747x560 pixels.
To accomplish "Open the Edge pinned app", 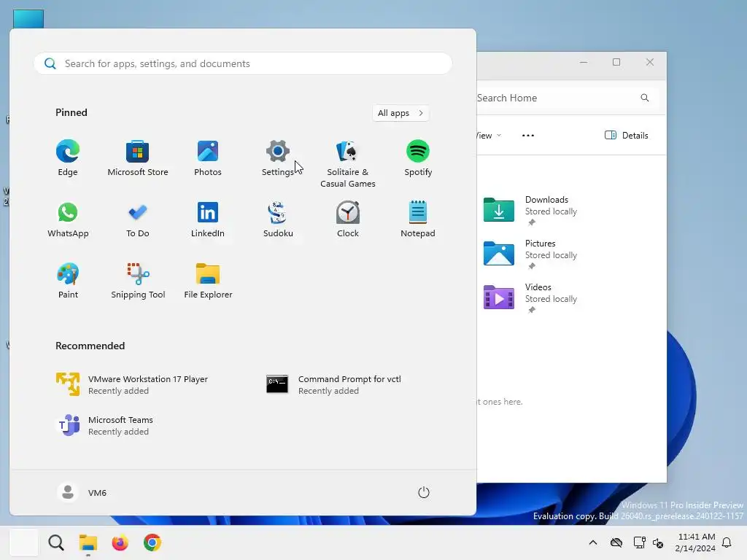I will tap(68, 158).
